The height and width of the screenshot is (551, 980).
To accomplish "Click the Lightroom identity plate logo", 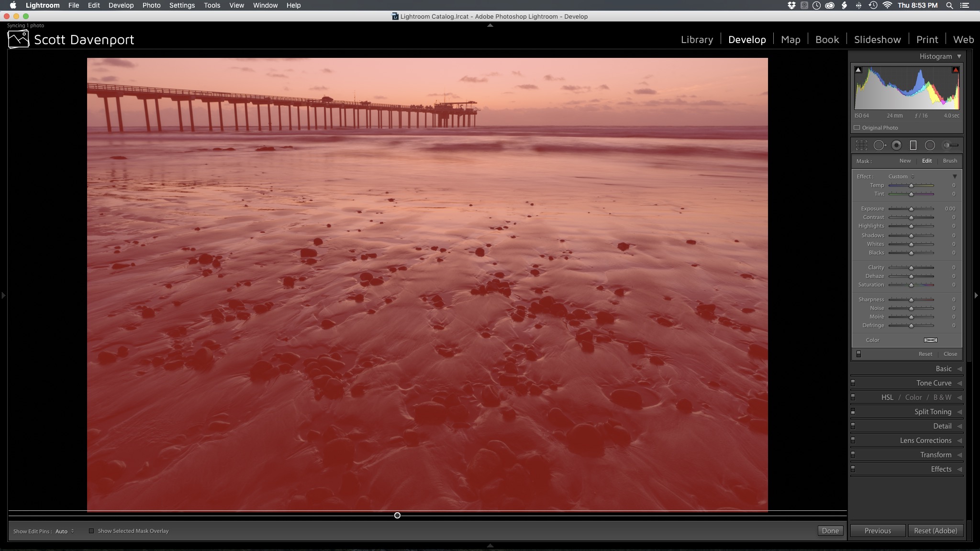I will pos(18,39).
